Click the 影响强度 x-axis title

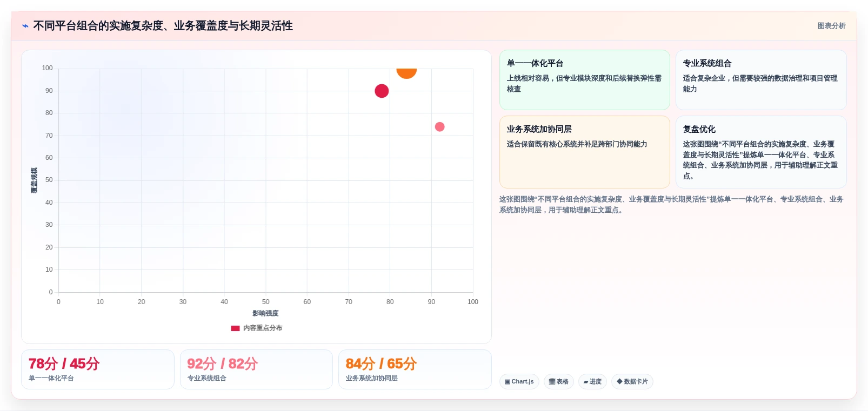pyautogui.click(x=265, y=313)
